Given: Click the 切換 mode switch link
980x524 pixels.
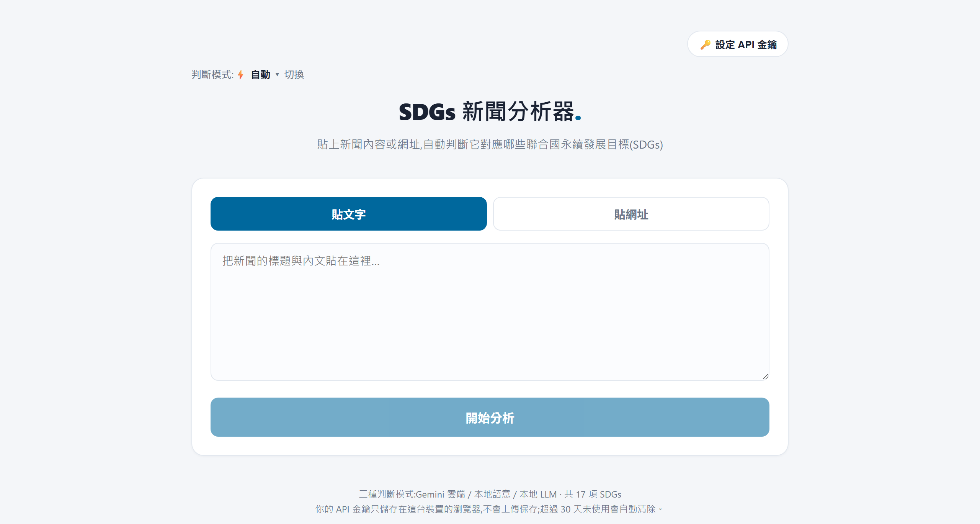Looking at the screenshot, I should coord(294,74).
